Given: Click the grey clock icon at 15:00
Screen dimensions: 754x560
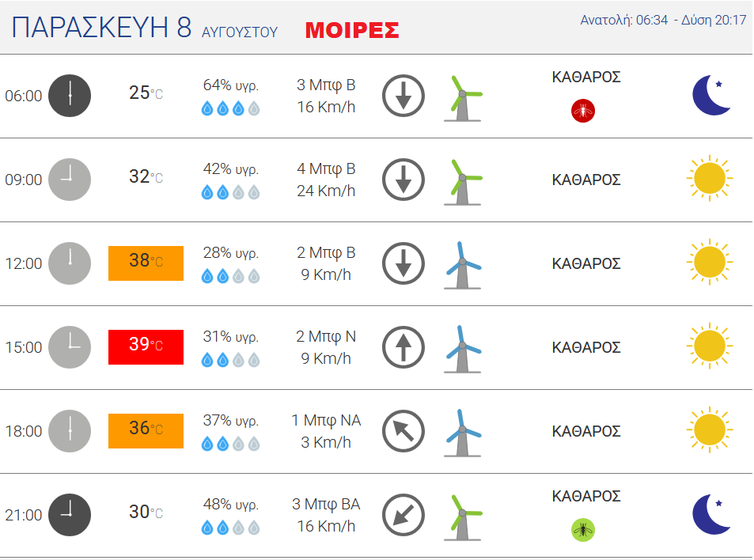Looking at the screenshot, I should click(x=70, y=347).
